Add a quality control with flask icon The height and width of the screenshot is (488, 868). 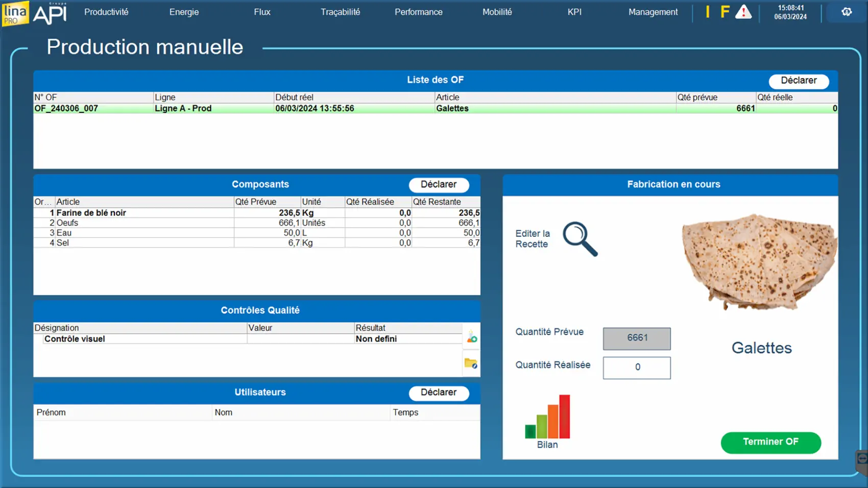[x=471, y=338]
